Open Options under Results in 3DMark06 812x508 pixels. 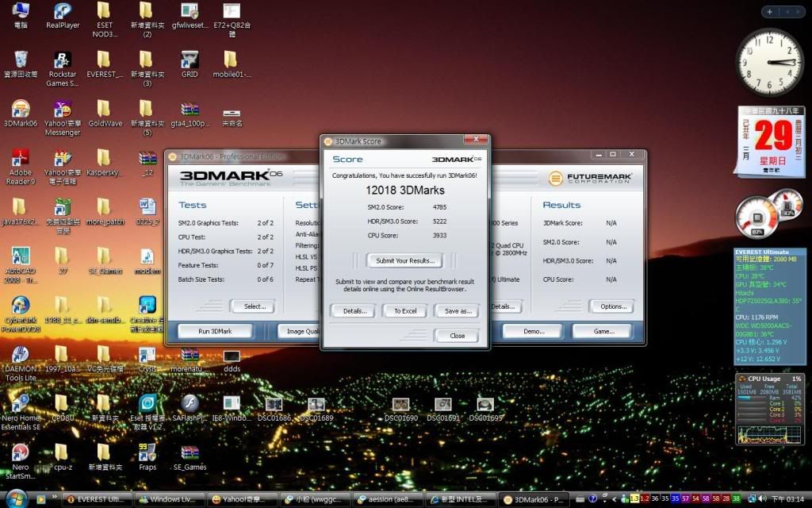(x=613, y=306)
